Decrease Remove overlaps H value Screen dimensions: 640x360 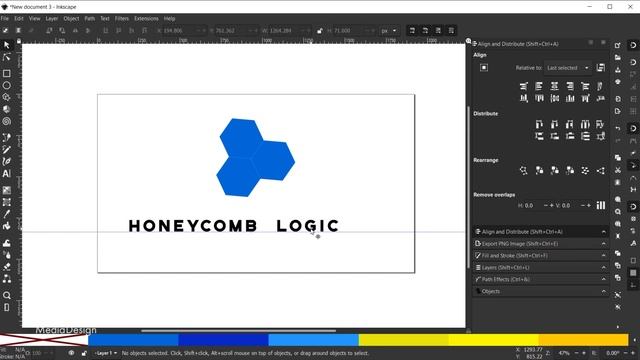pyautogui.click(x=546, y=205)
